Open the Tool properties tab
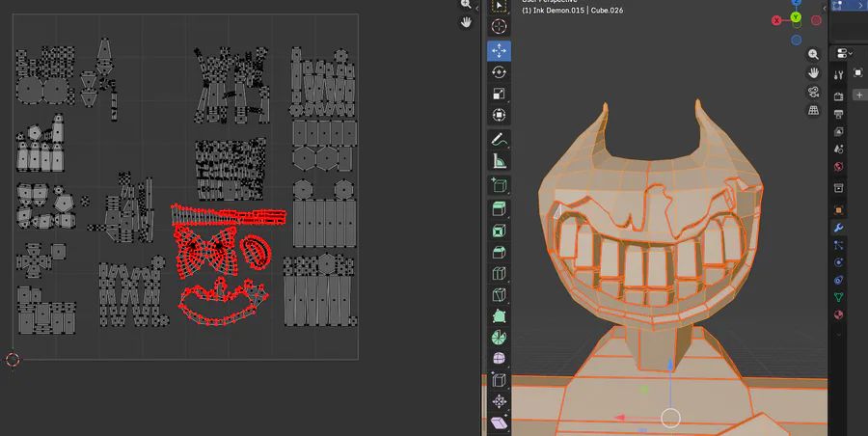The height and width of the screenshot is (436, 868). point(838,75)
